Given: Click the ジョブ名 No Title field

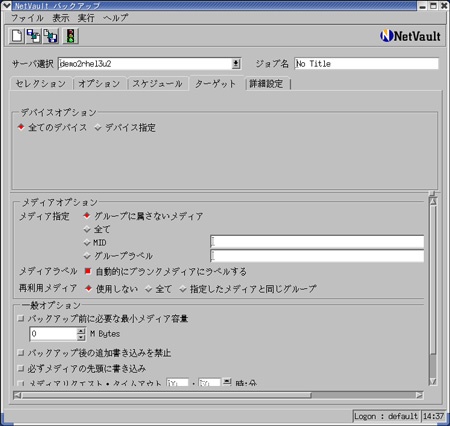Looking at the screenshot, I should [x=366, y=64].
